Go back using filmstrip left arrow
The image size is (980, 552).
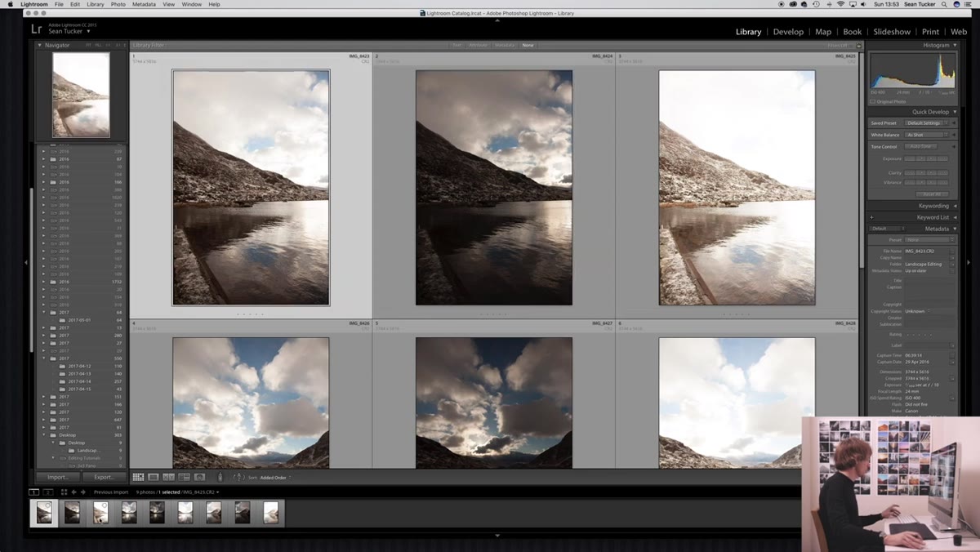(x=73, y=492)
